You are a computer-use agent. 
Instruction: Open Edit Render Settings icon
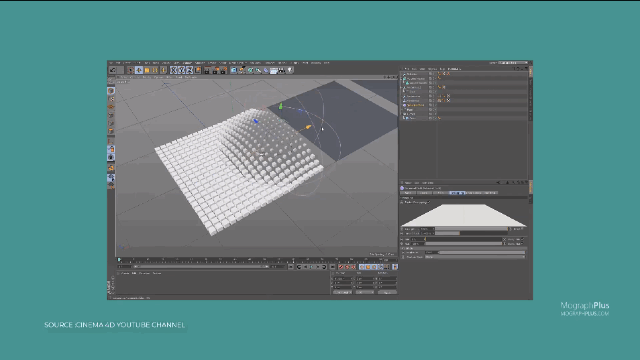click(x=224, y=70)
